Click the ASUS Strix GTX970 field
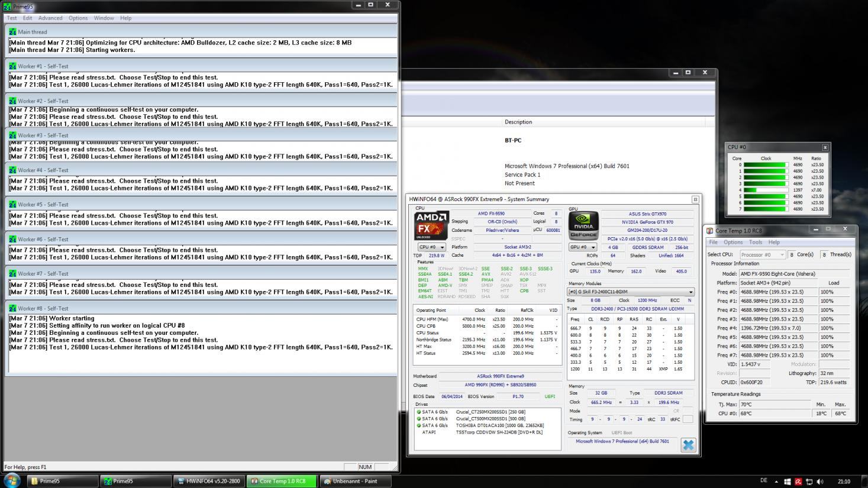The image size is (868, 488). 647,214
